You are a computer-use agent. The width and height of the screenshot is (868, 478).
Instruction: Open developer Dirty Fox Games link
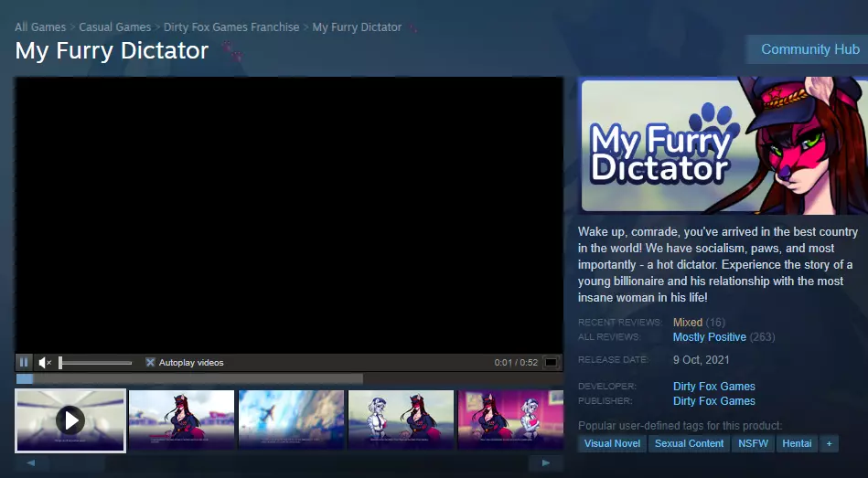pyautogui.click(x=714, y=387)
